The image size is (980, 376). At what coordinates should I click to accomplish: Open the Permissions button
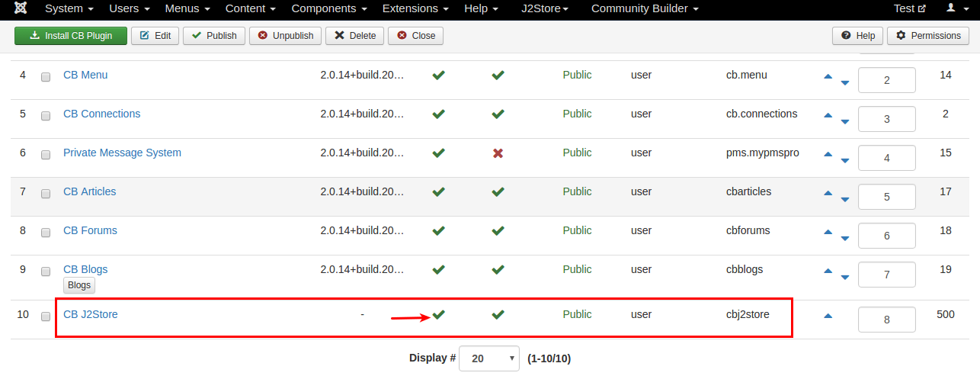click(928, 36)
